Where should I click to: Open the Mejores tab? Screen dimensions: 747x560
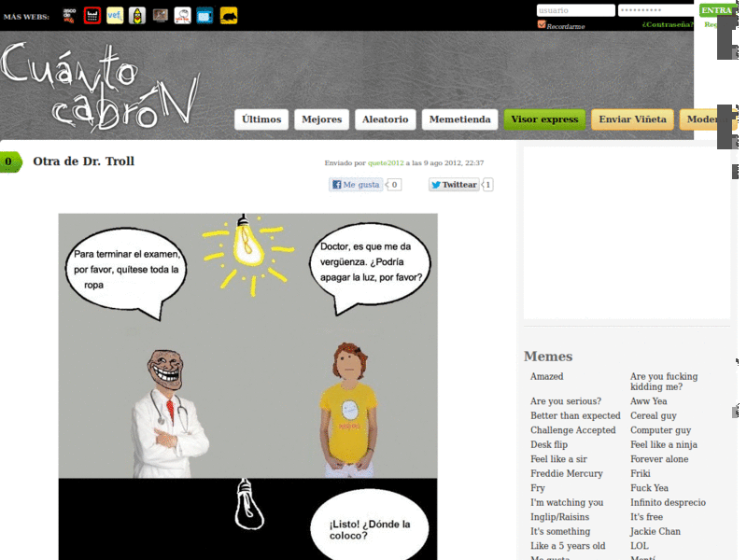click(x=321, y=119)
